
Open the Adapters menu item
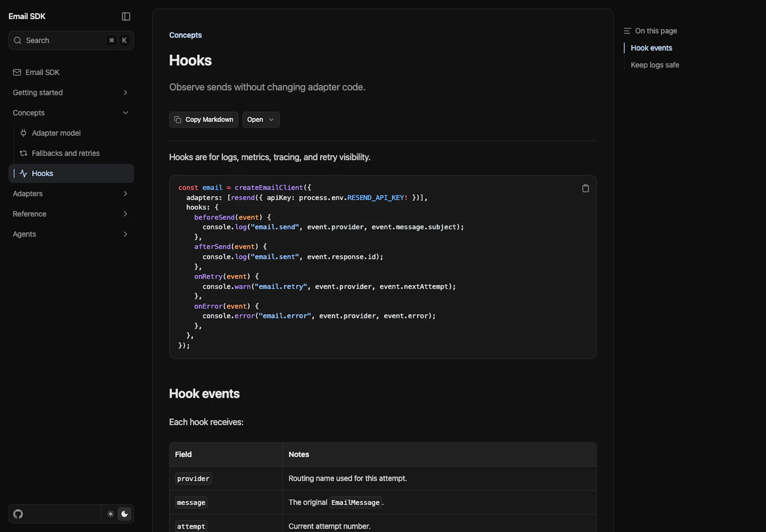click(71, 193)
